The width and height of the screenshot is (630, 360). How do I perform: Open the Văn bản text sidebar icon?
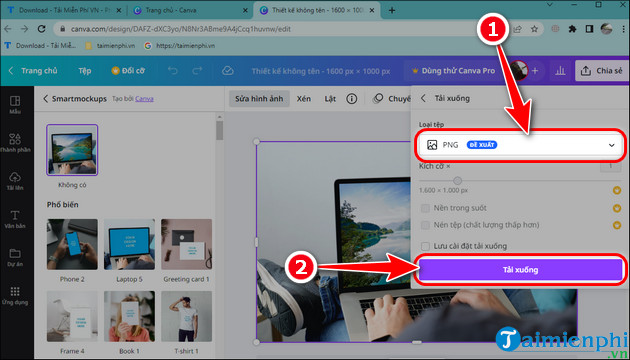click(15, 219)
